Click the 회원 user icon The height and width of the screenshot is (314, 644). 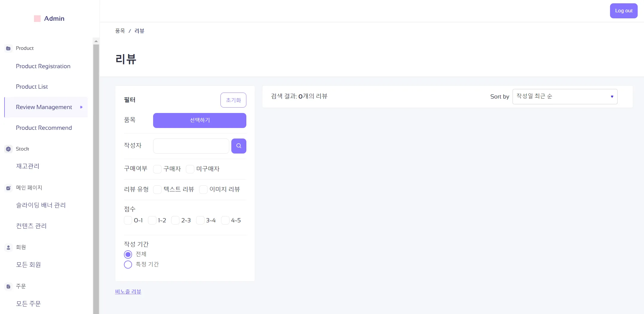pos(8,247)
